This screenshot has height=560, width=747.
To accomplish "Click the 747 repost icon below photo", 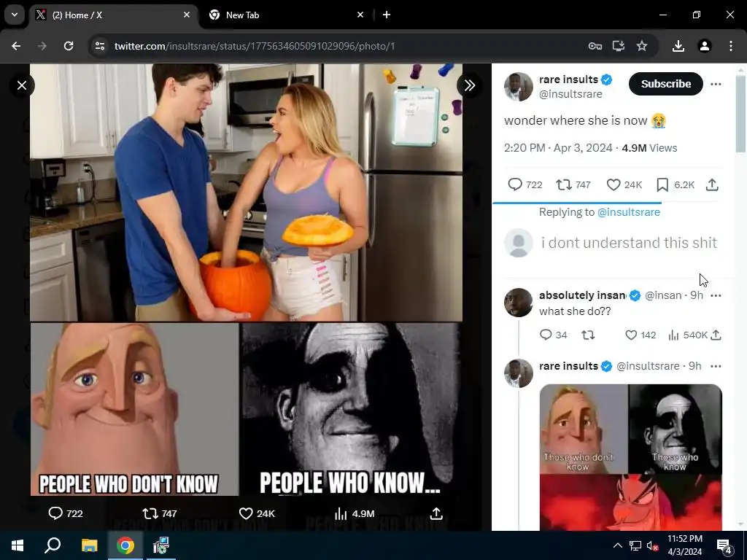I will point(150,513).
